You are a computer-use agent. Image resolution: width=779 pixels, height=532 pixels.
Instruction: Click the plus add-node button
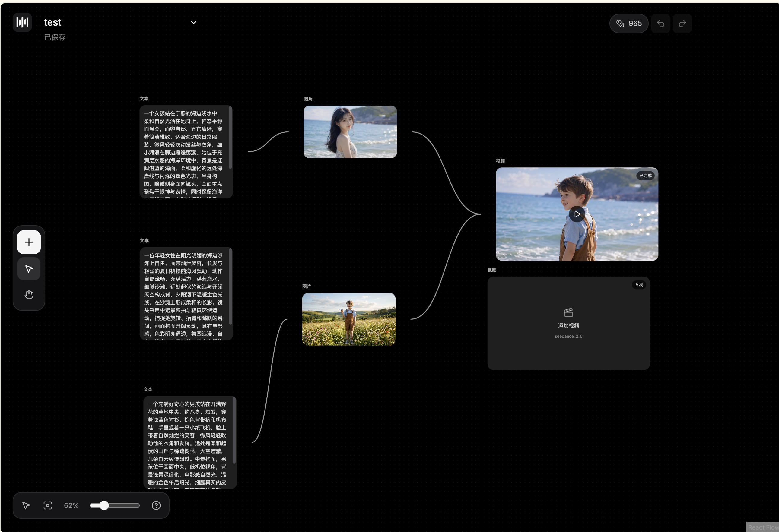pos(29,242)
